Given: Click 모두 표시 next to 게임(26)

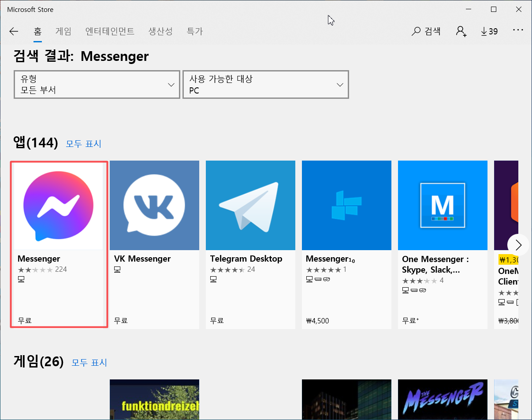Looking at the screenshot, I should click(x=89, y=363).
